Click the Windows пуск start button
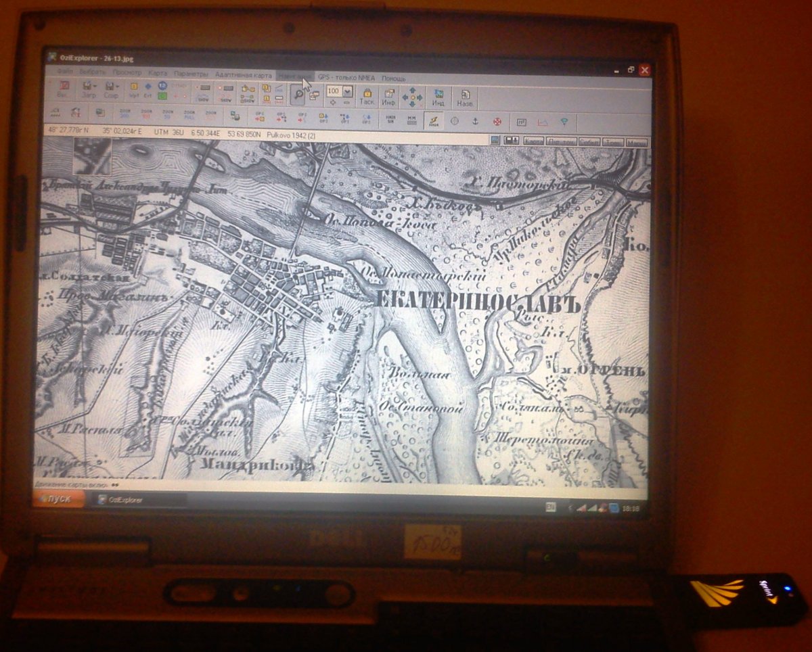This screenshot has width=812, height=652. pos(59,498)
